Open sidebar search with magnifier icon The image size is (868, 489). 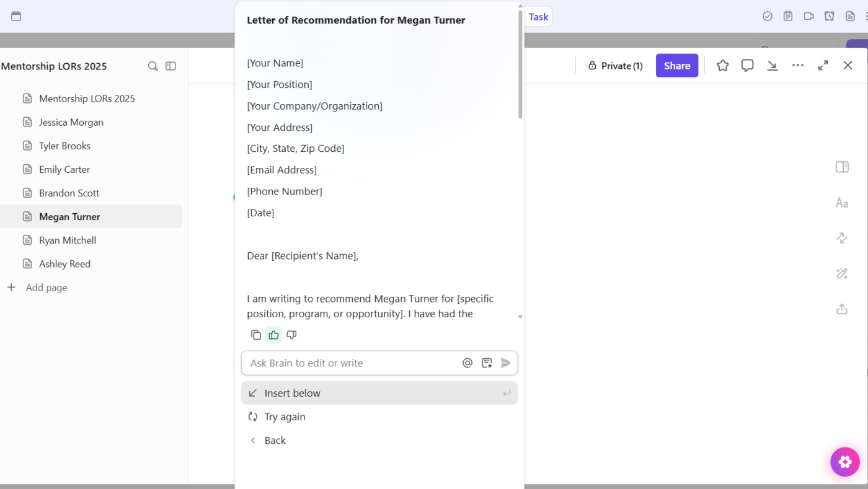153,66
